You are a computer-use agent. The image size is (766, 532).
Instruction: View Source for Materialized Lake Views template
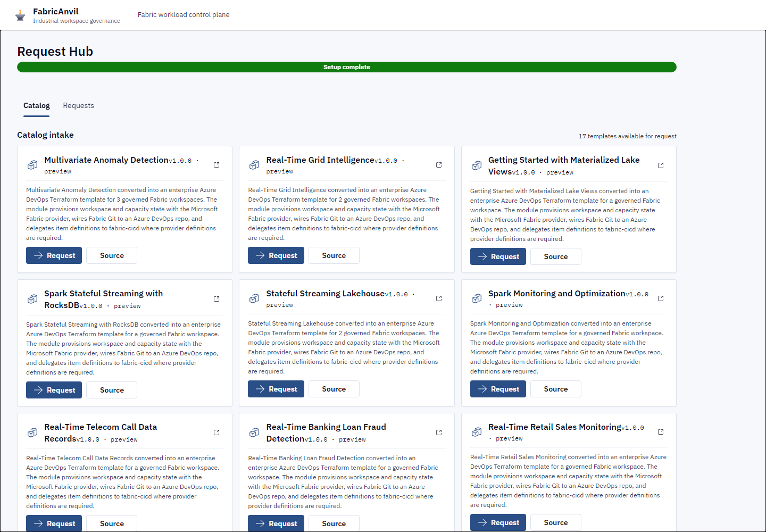[556, 256]
